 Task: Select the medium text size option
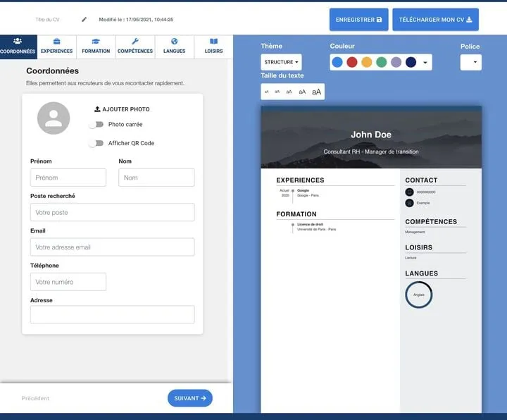289,92
